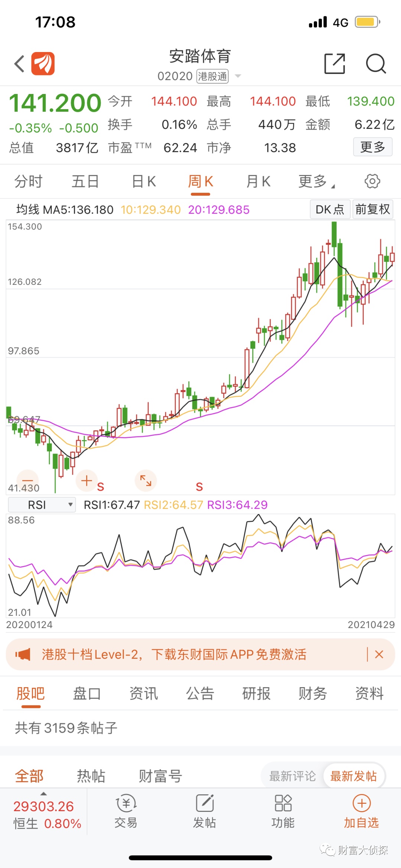Zoom in the chart with plus button
Screen dimensions: 401x868
[x=87, y=480]
